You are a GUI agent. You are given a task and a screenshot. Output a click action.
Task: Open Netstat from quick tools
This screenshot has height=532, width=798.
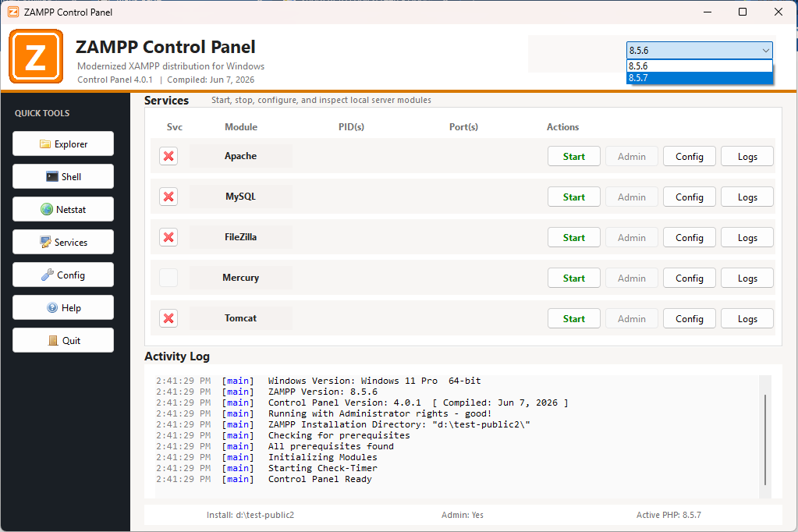pos(63,209)
